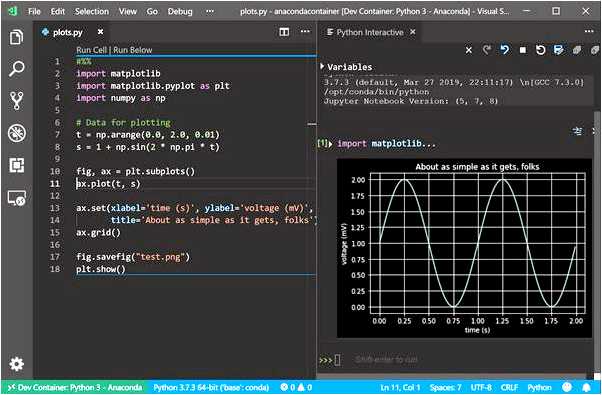Click line number 11 in the gutter
This screenshot has width=602, height=395.
point(55,183)
